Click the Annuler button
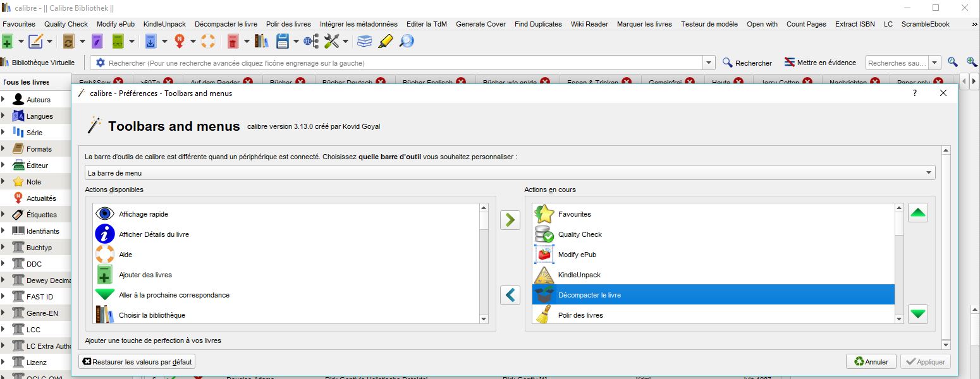Viewport: 980px width, 379px height. click(x=871, y=362)
